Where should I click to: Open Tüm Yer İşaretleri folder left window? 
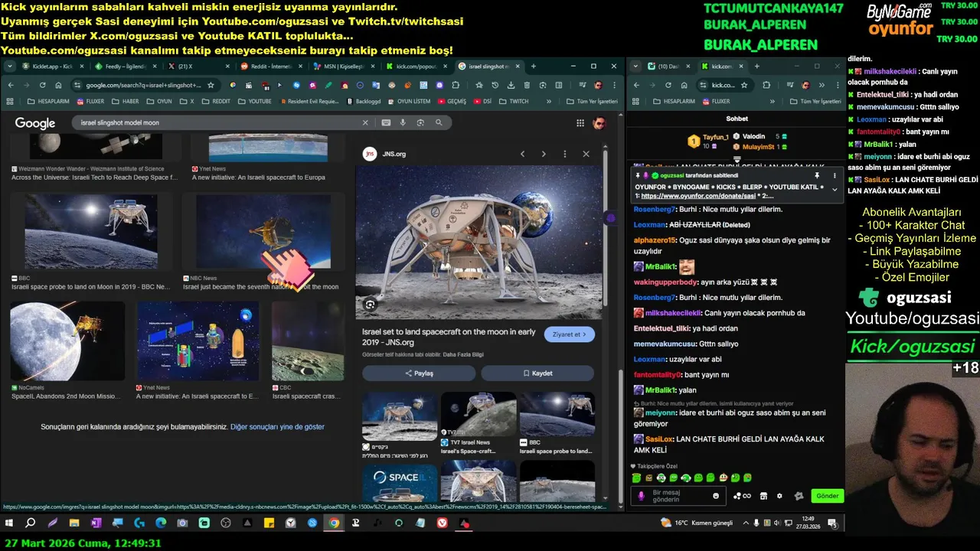[592, 101]
